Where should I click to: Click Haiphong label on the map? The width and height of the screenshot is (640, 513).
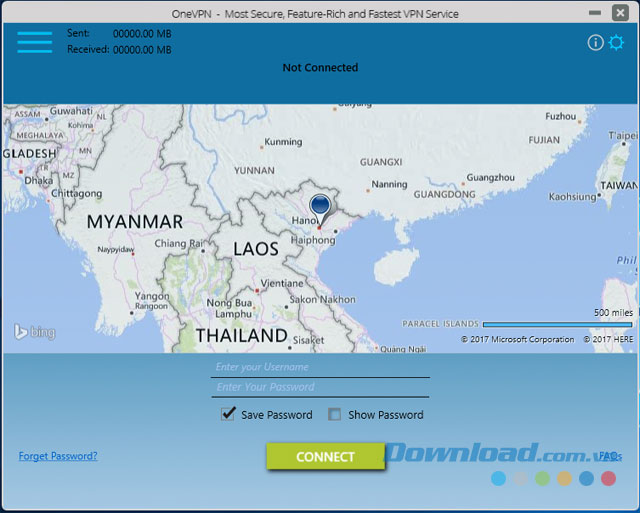313,240
